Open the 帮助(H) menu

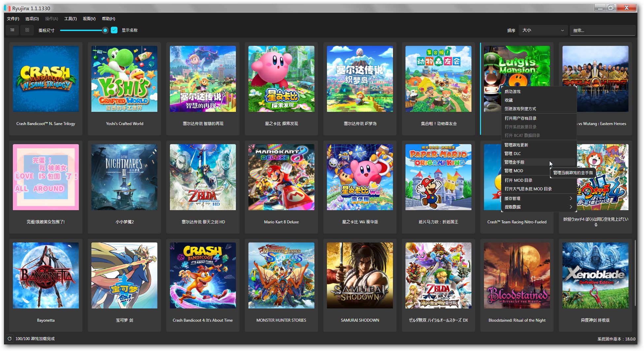[x=109, y=18]
